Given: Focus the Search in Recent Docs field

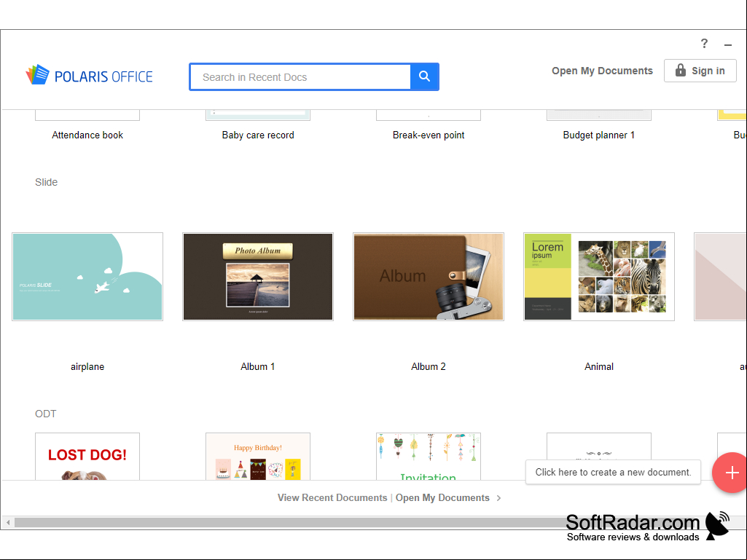Looking at the screenshot, I should [x=300, y=76].
